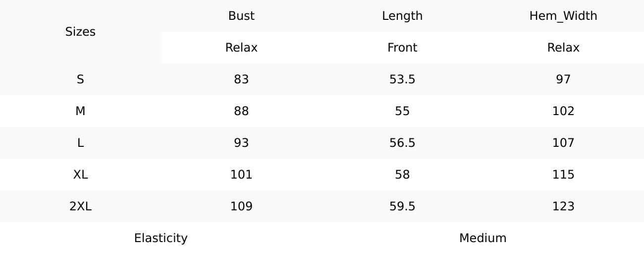Select the 2XL size row label
Image resolution: width=644 pixels, height=254 pixels.
point(80,206)
